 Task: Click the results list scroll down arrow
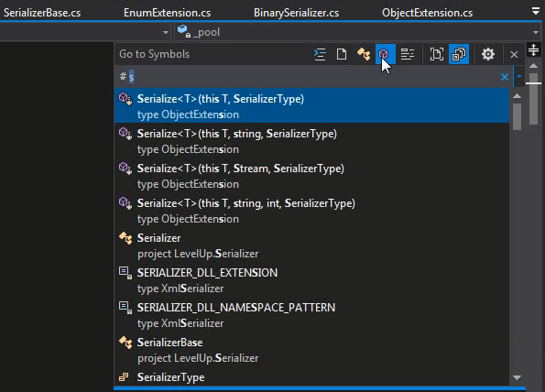(517, 377)
